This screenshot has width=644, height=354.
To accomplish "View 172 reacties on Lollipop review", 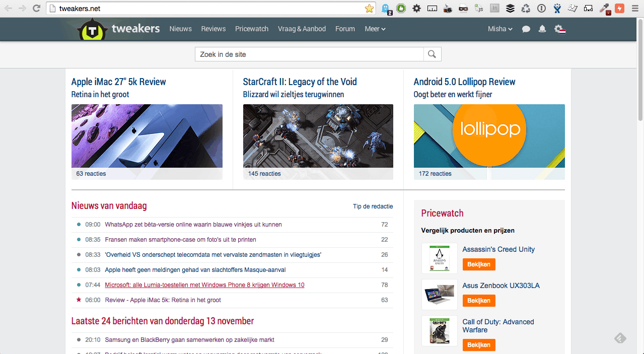I will (x=435, y=174).
